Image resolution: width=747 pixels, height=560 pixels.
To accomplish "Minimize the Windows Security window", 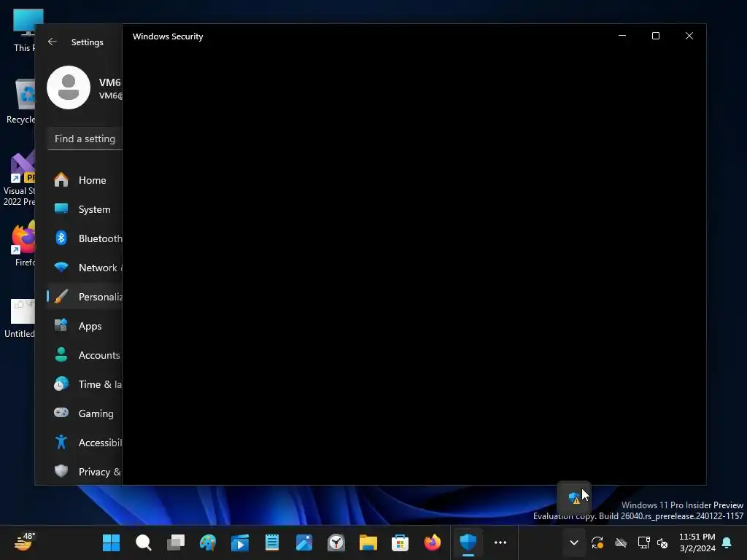I will (622, 36).
